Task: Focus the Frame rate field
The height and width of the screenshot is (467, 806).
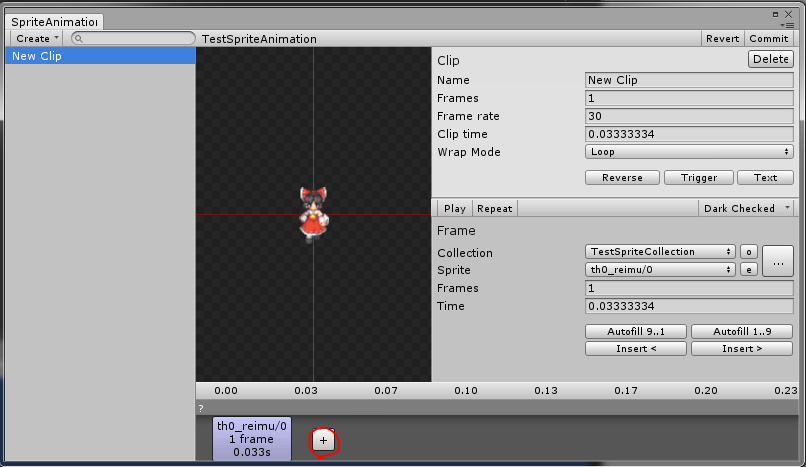Action: pos(689,116)
